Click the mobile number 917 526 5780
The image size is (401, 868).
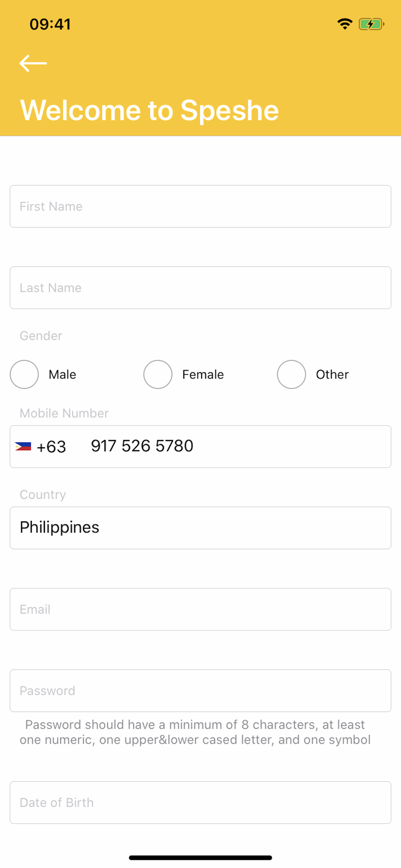(x=142, y=446)
